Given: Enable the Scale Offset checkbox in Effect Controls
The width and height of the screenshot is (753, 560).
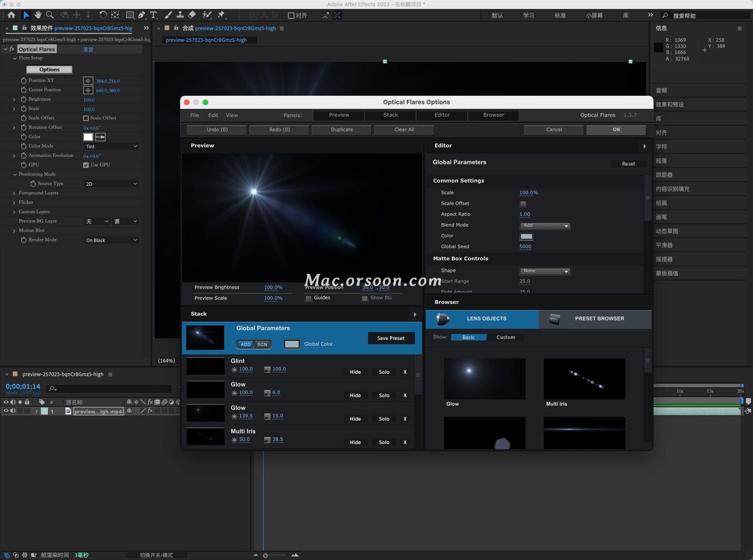Looking at the screenshot, I should (86, 118).
